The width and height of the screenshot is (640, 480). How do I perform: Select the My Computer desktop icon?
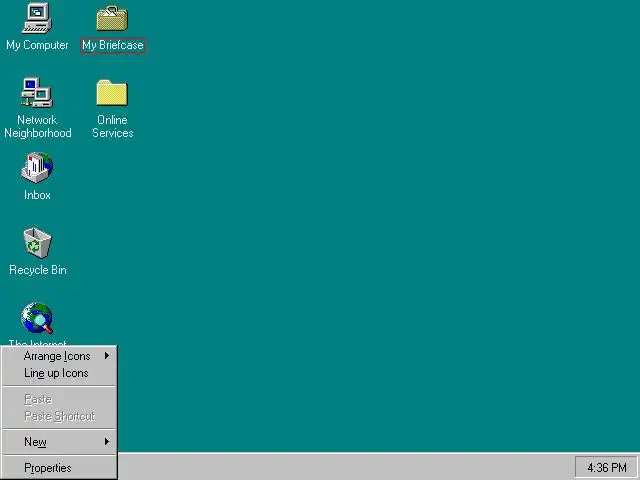pos(37,18)
